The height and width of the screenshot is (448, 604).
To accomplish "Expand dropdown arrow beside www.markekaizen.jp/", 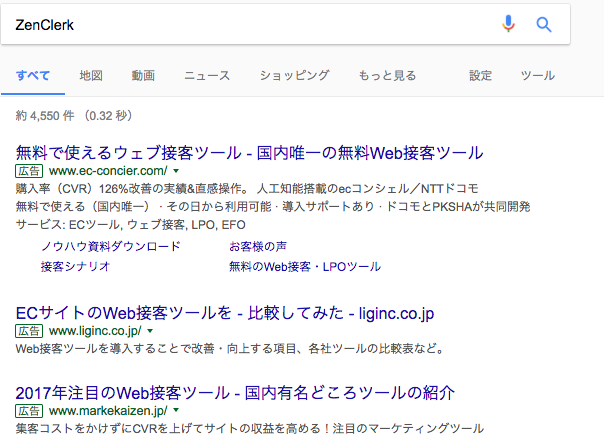I will [x=176, y=410].
